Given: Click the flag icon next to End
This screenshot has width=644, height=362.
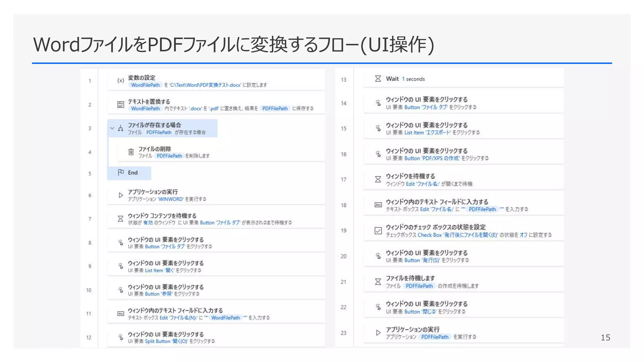Looking at the screenshot, I should 121,172.
